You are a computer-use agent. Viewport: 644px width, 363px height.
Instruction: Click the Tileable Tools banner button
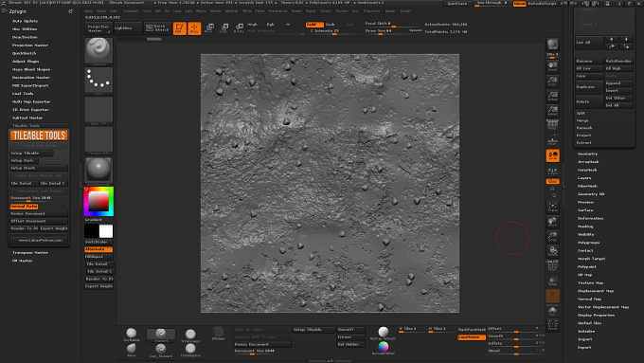click(39, 136)
